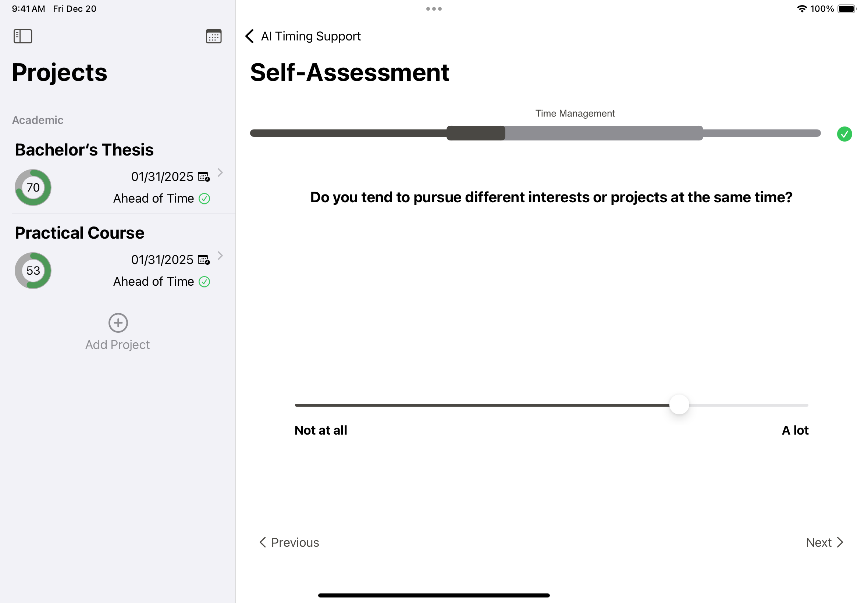Go to the Previous question
868x603 pixels.
pyautogui.click(x=289, y=542)
